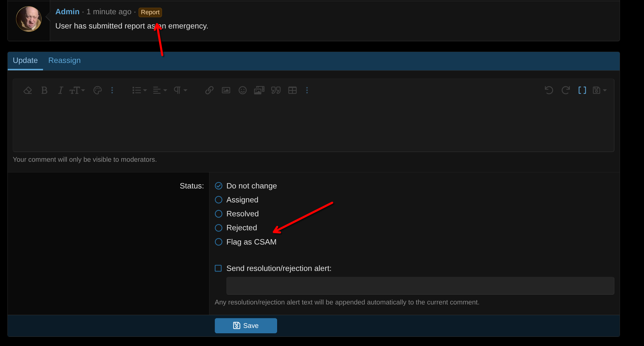Image resolution: width=644 pixels, height=346 pixels.
Task: Expand the list options dropdown
Action: point(140,90)
